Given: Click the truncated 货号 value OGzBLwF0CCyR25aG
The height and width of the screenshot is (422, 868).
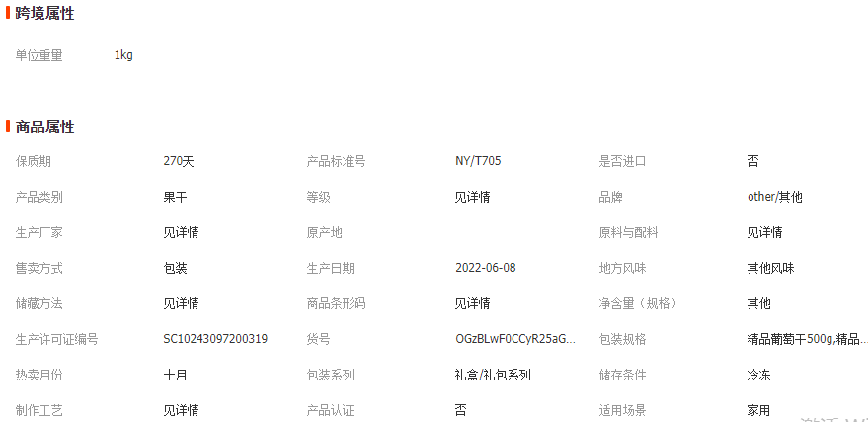Looking at the screenshot, I should pyautogui.click(x=514, y=339).
